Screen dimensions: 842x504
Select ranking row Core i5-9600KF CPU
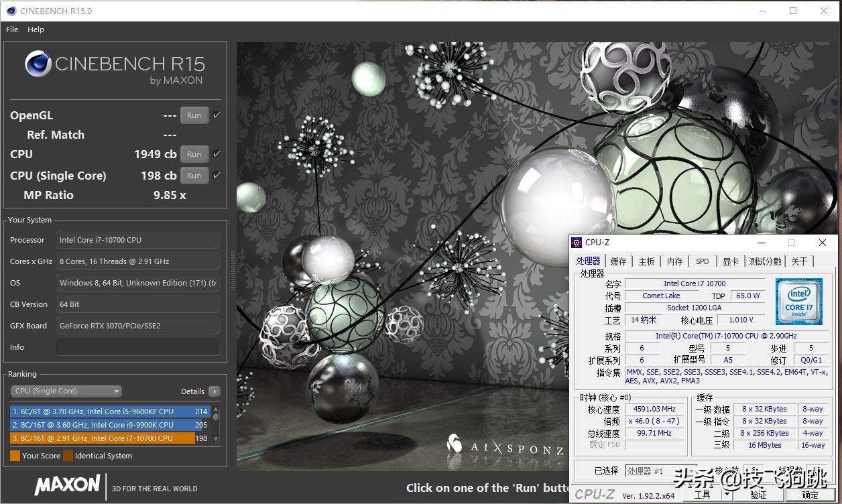[111, 412]
